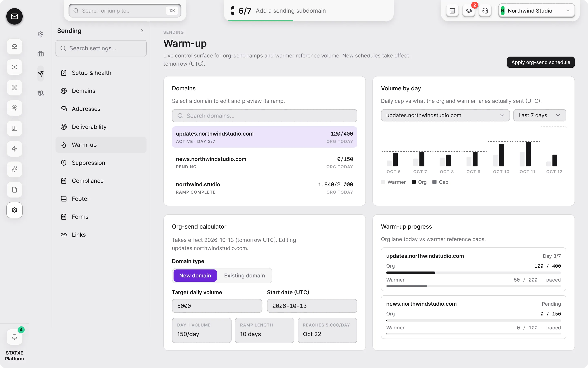Expand the Sending section chevron

142,31
